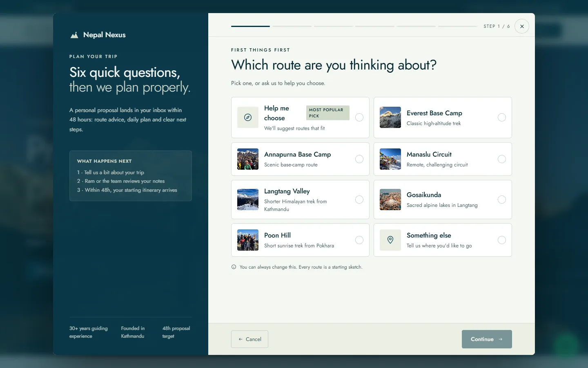
Task: Select the Help me choose radio button
Action: pyautogui.click(x=359, y=117)
